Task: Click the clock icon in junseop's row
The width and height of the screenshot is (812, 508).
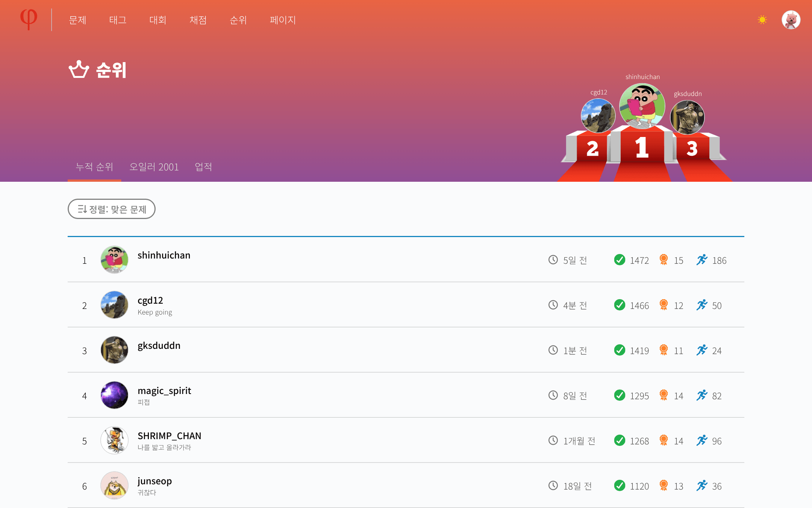Action: [553, 485]
